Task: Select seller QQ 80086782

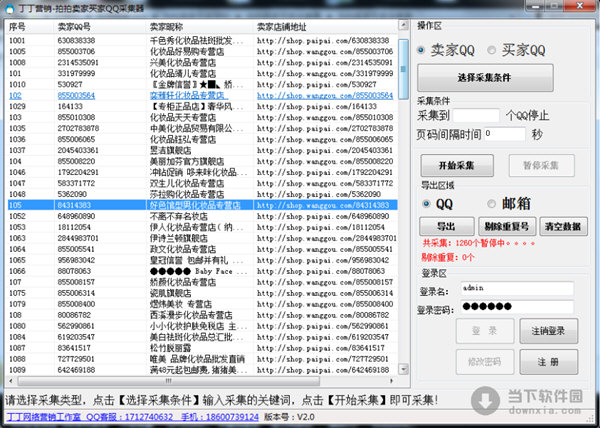Action: [x=74, y=316]
